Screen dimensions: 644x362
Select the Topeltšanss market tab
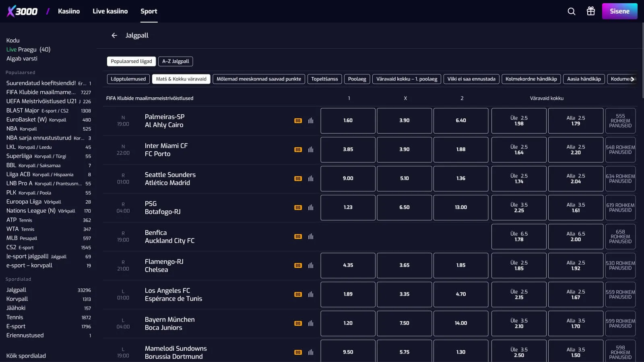[324, 79]
